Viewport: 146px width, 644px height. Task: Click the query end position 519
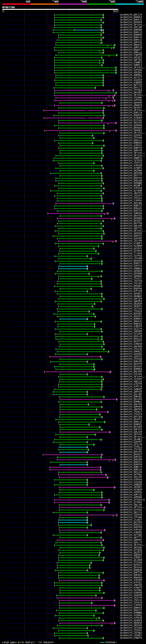pyautogui.click(x=115, y=11)
